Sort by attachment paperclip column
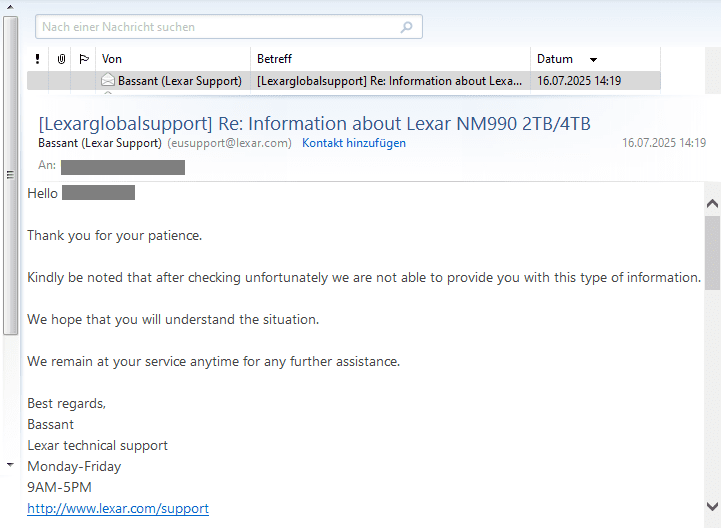The width and height of the screenshot is (721, 528). [x=61, y=59]
